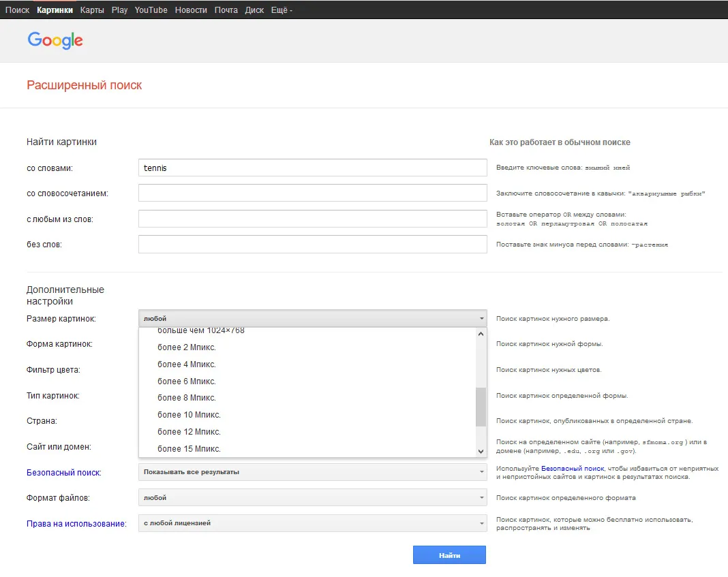This screenshot has height=577, width=728.
Task: Click the 'Права на использование:' label link
Action: pos(76,524)
